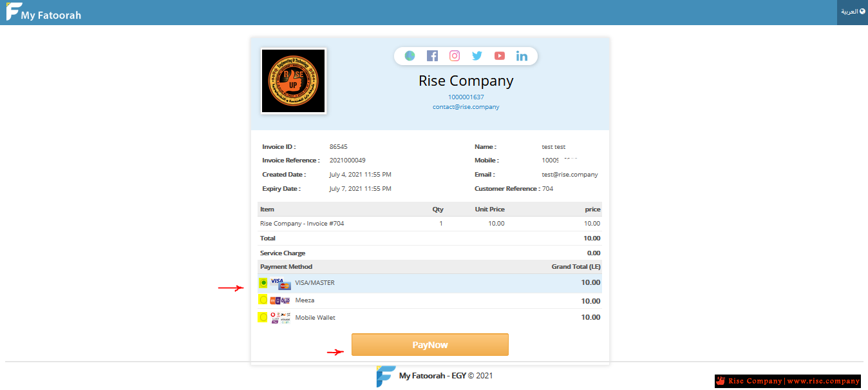The width and height of the screenshot is (868, 390).
Task: Open Rise Company's Twitter icon
Action: (x=477, y=56)
